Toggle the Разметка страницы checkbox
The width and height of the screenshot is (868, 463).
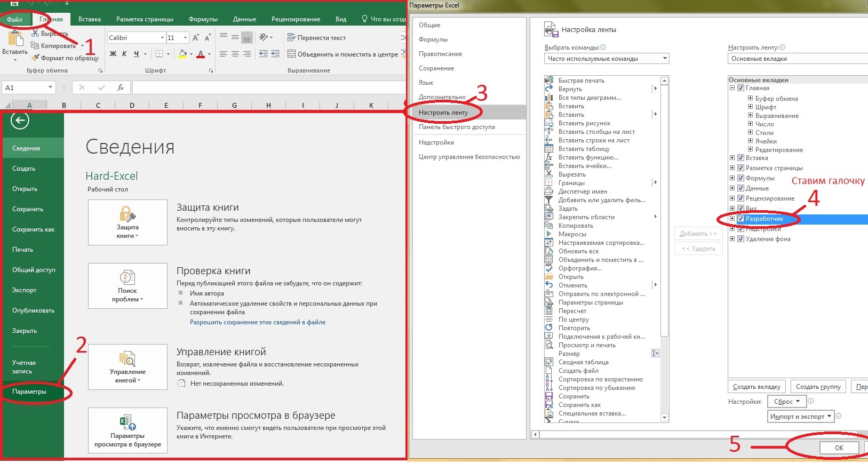pos(740,168)
